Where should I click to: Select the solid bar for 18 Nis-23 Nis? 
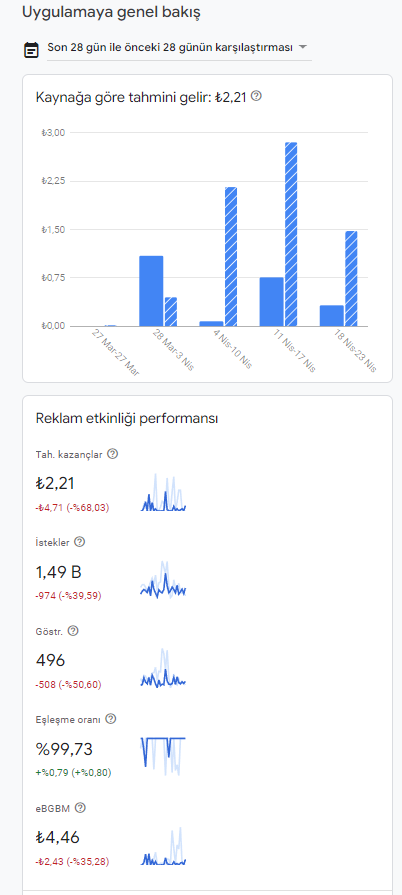click(x=331, y=316)
